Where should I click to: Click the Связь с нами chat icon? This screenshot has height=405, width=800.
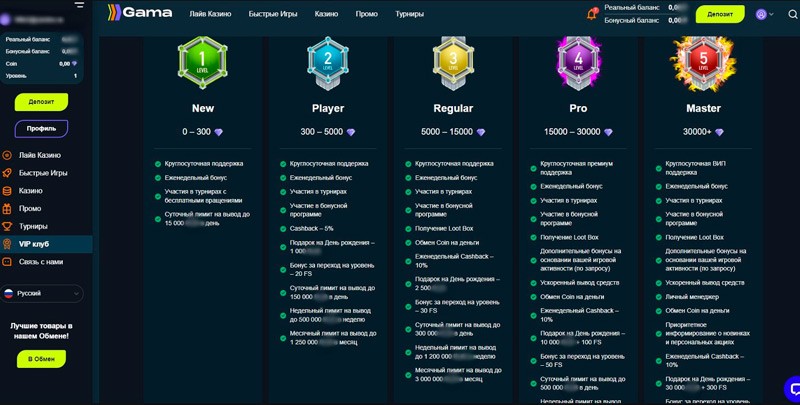8,262
